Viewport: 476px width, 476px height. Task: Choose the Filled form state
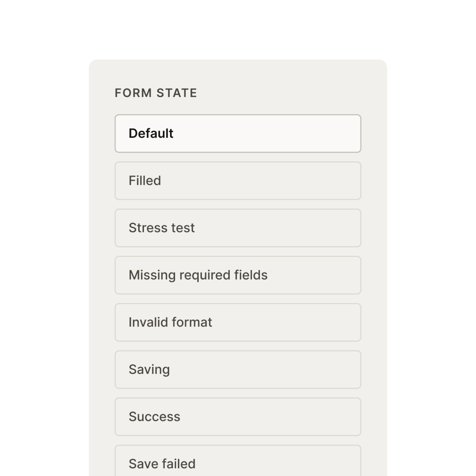click(x=238, y=181)
